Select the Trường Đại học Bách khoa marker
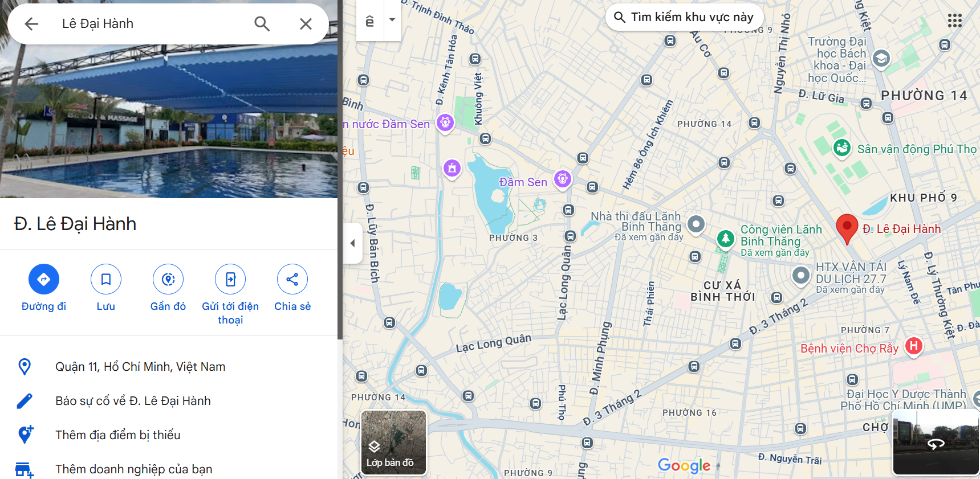The image size is (980, 479). tap(881, 59)
